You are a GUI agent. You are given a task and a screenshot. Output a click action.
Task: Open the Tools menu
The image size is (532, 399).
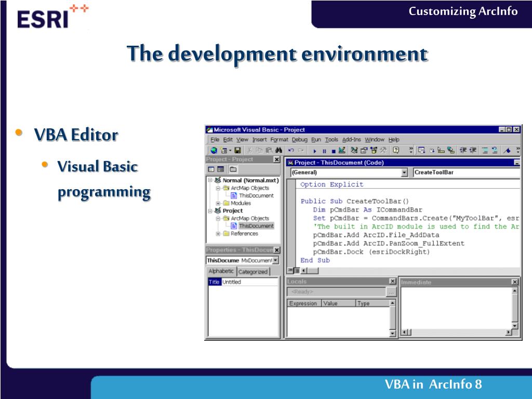tap(331, 139)
